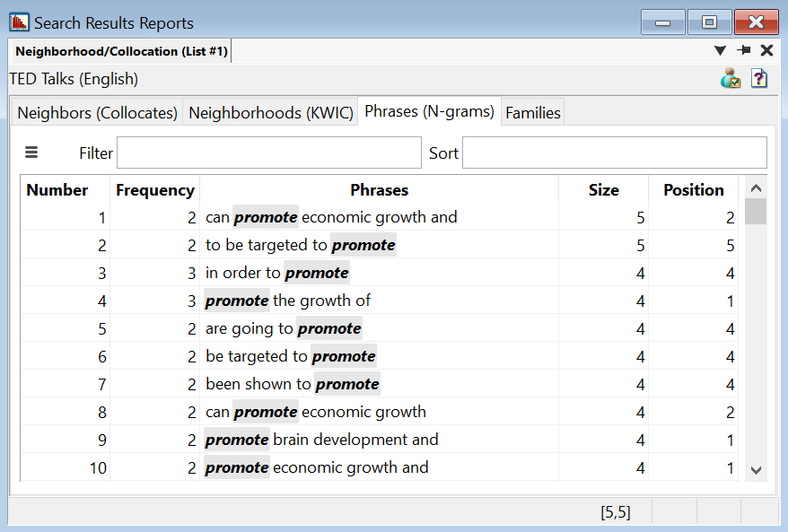The width and height of the screenshot is (788, 532).
Task: Open the panel options dropdown arrow
Action: coord(720,51)
